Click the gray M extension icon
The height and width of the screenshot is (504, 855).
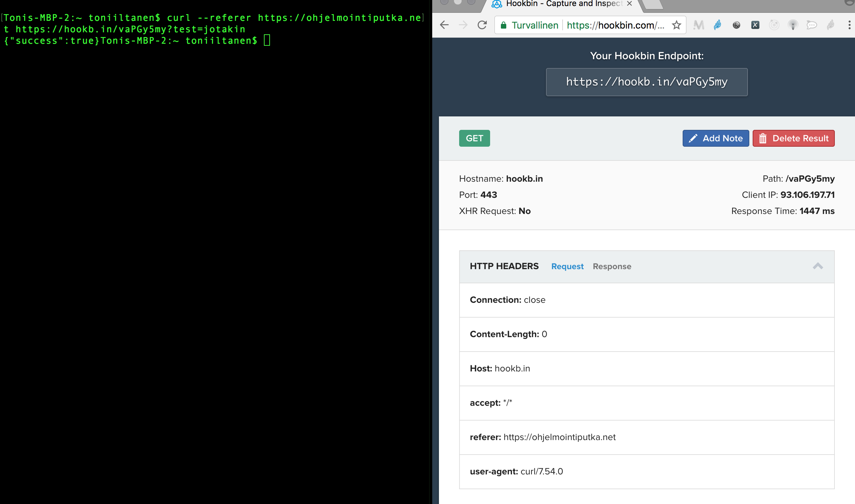698,25
